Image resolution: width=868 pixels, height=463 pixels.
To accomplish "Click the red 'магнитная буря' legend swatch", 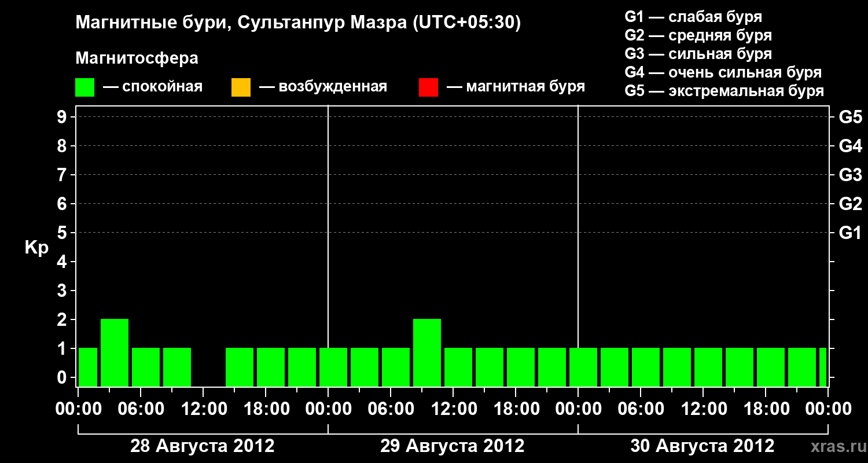I will (428, 87).
